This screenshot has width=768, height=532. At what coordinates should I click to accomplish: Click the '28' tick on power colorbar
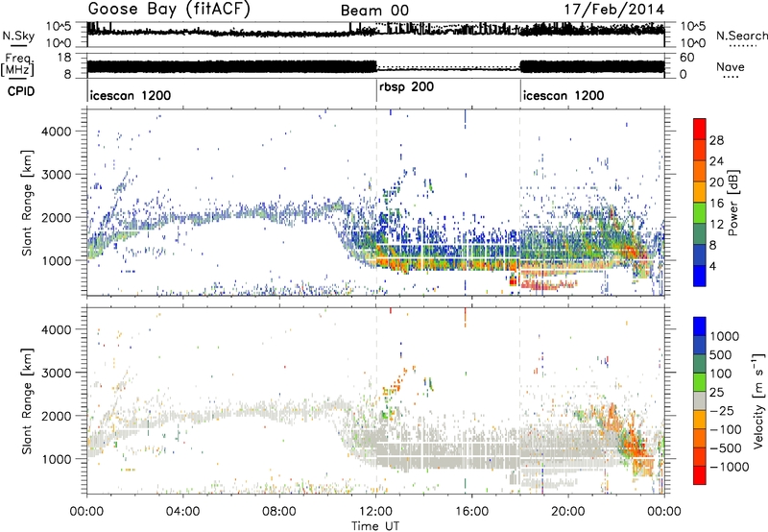click(716, 140)
